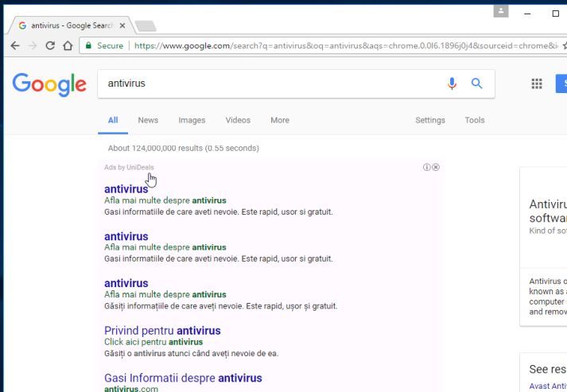Image resolution: width=567 pixels, height=392 pixels.
Task: Open a new tab with the blank tab button
Action: click(146, 26)
